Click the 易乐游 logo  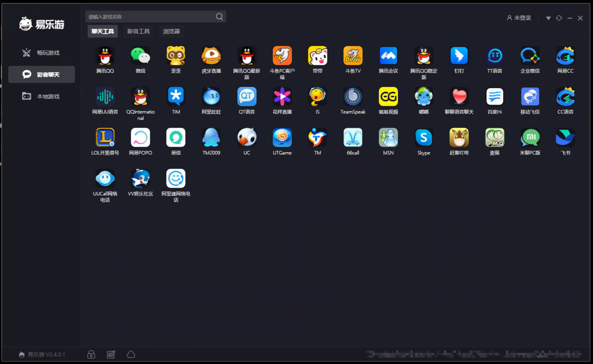[42, 24]
